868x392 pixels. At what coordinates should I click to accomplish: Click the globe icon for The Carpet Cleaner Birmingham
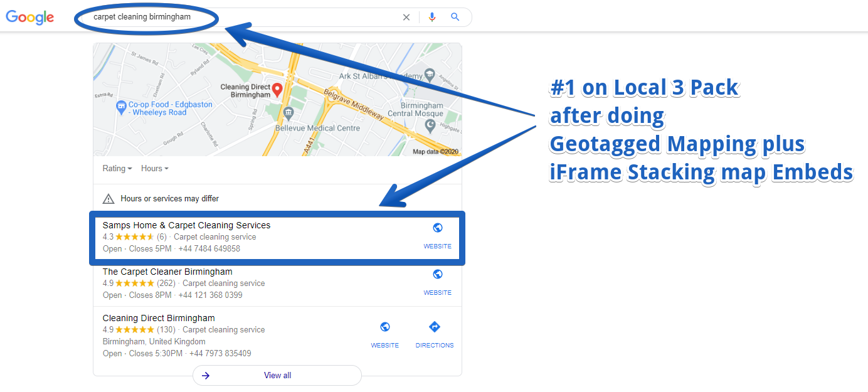click(x=437, y=273)
